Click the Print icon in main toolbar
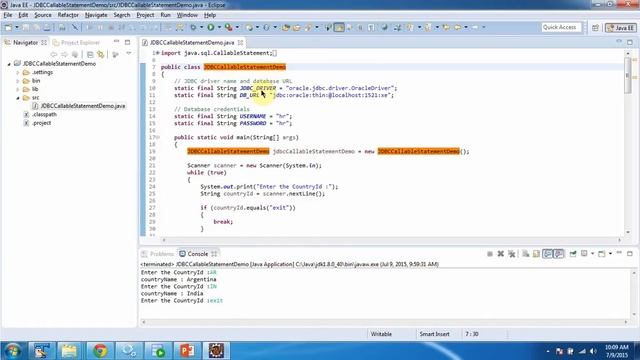This screenshot has width=640, height=360. coord(47,27)
